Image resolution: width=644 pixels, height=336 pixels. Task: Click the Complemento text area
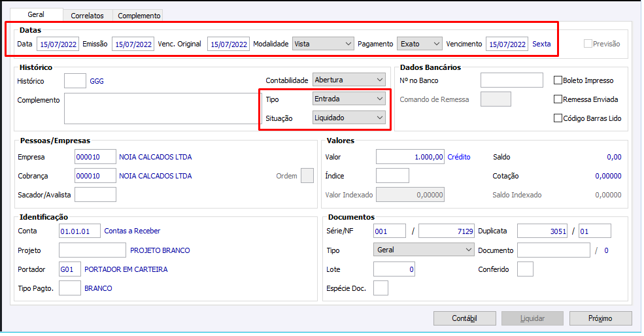point(159,109)
